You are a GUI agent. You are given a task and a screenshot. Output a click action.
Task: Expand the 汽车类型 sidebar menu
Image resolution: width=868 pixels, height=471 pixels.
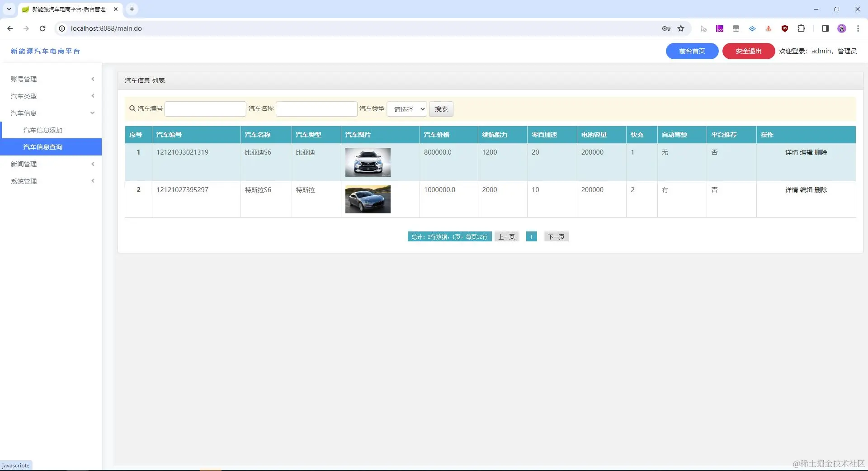coord(51,96)
